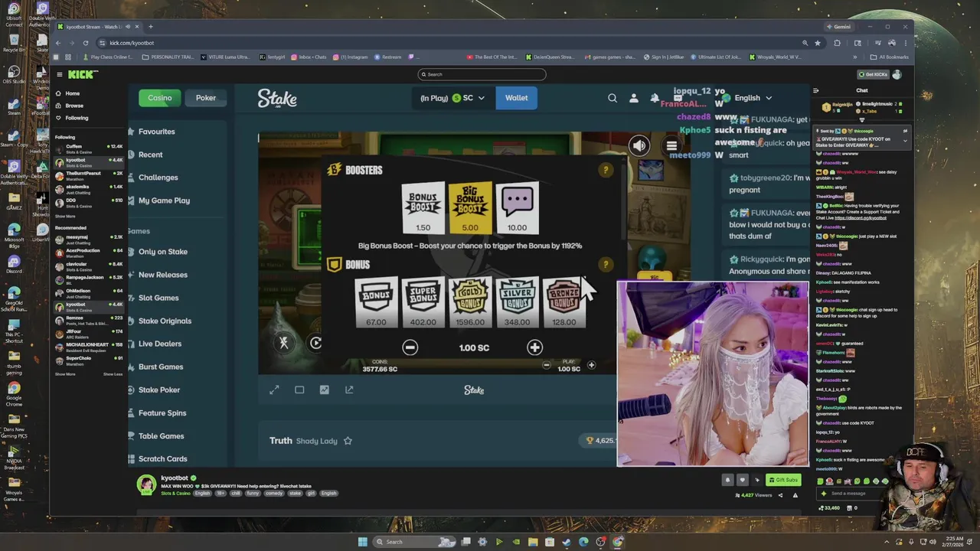Open the Boosters help question mark
Screen dimensions: 980x551
[606, 170]
